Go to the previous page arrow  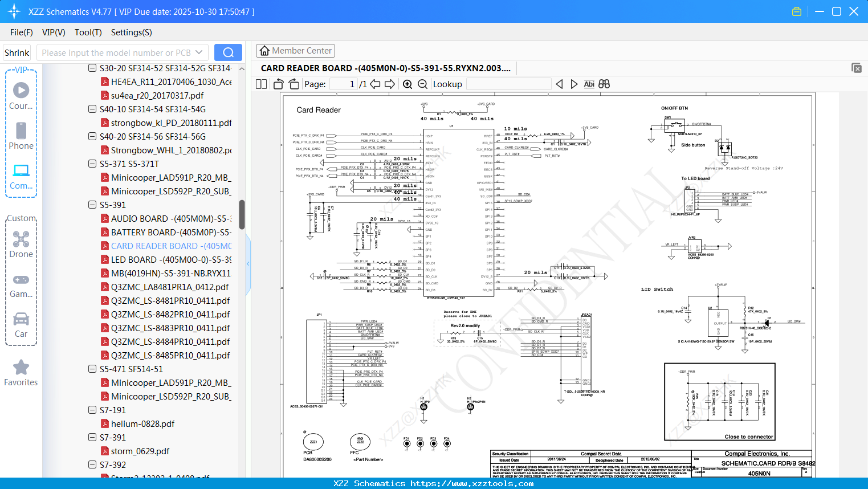[x=375, y=84]
